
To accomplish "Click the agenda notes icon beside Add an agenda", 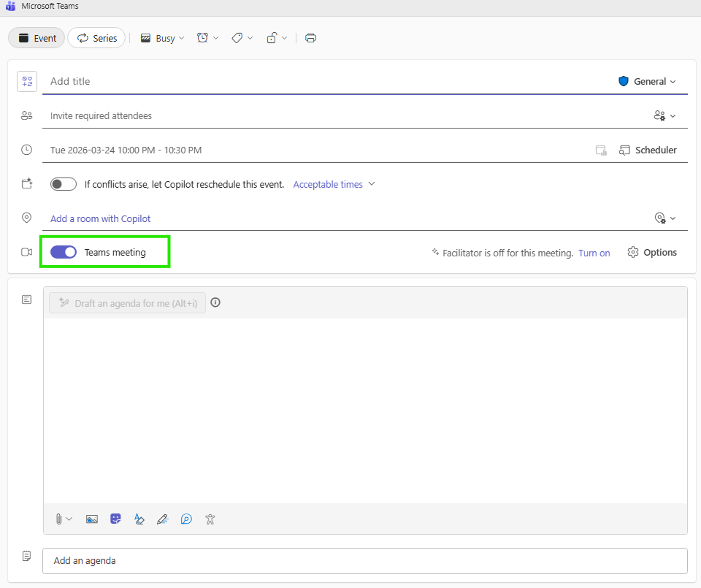I will pos(27,556).
